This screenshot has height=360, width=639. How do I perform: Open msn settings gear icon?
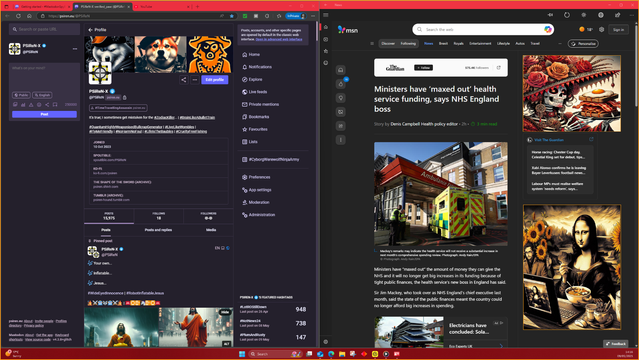coord(602,29)
